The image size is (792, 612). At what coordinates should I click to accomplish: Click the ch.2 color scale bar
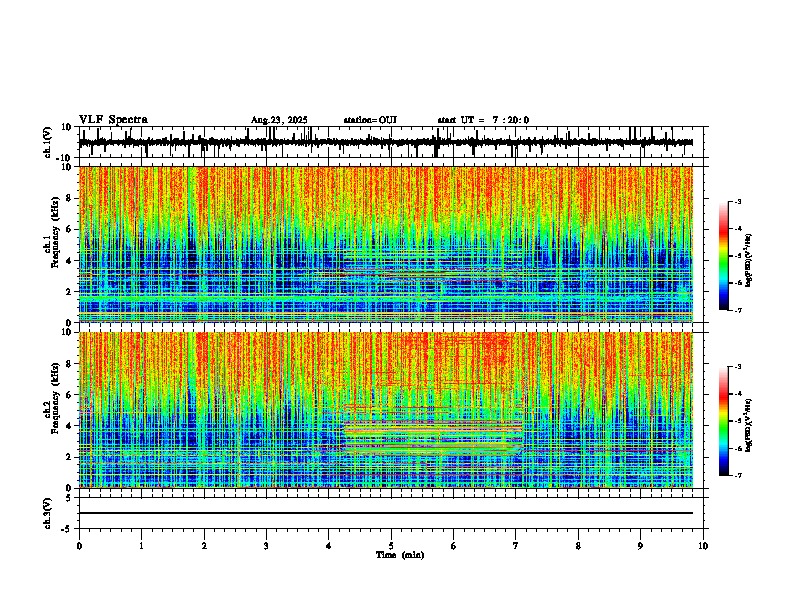[724, 421]
